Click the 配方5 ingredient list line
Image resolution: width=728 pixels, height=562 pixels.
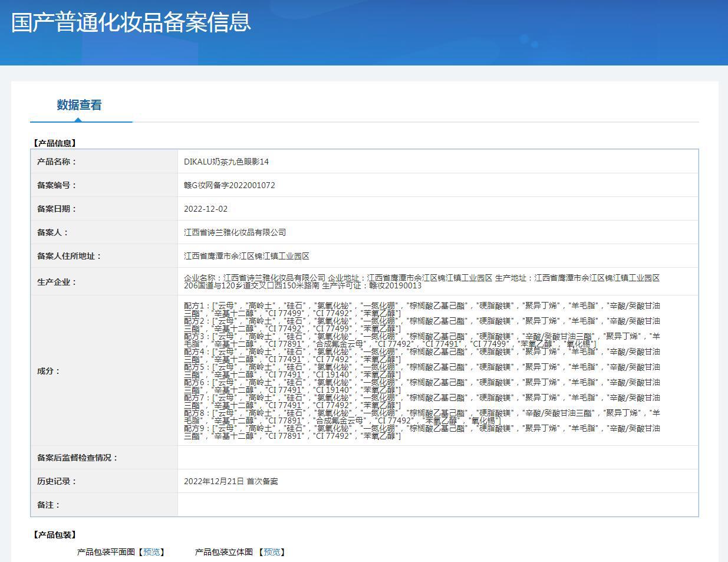[x=422, y=371]
